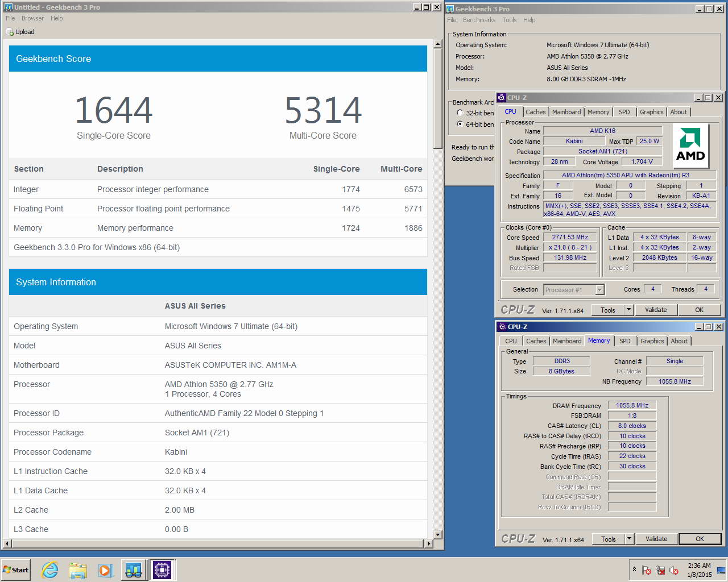The image size is (728, 582).
Task: Switch to Mainboard tab in top CPU-Z
Action: [566, 112]
